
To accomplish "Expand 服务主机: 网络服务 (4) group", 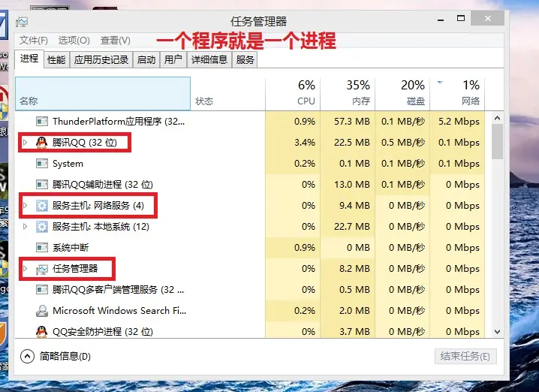I will (25, 205).
